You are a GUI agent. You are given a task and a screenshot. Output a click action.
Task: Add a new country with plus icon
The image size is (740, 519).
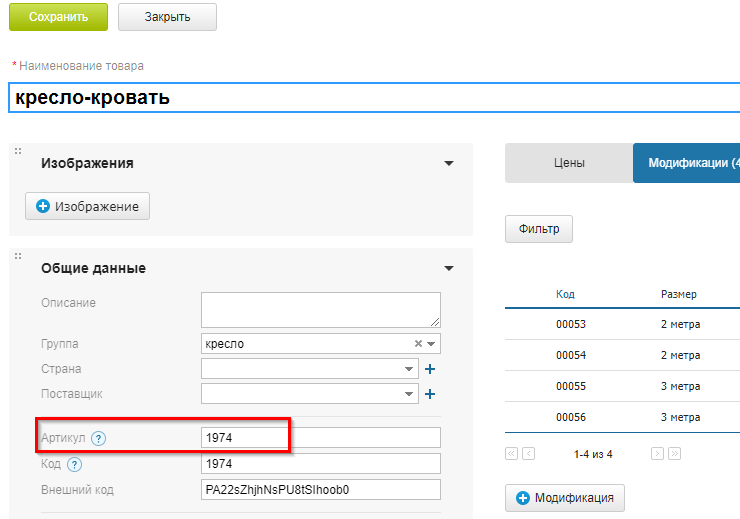click(430, 369)
